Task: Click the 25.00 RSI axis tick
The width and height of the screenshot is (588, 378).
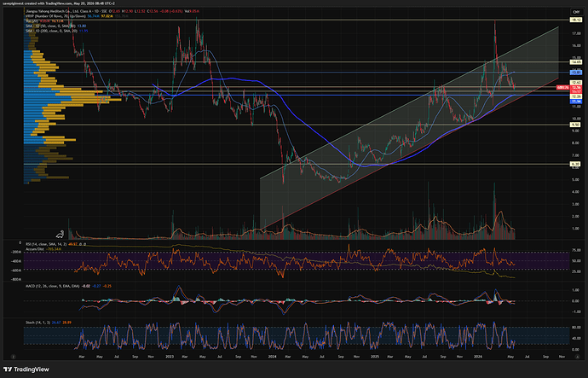Action: (x=576, y=271)
